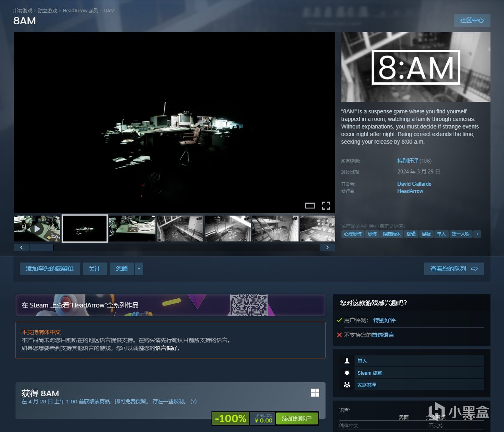
Task: Click the Windows platform icon
Action: coord(315,393)
